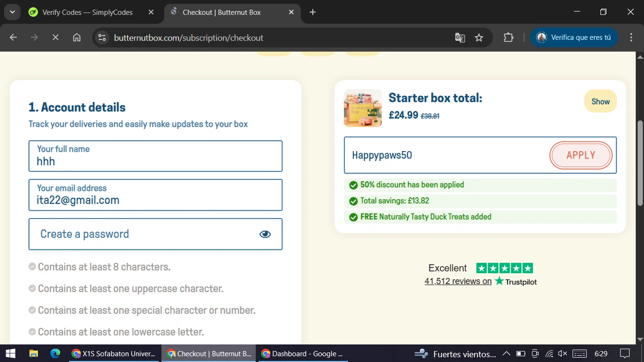Open Chrome three-dot menu
644x362 pixels.
click(x=631, y=38)
